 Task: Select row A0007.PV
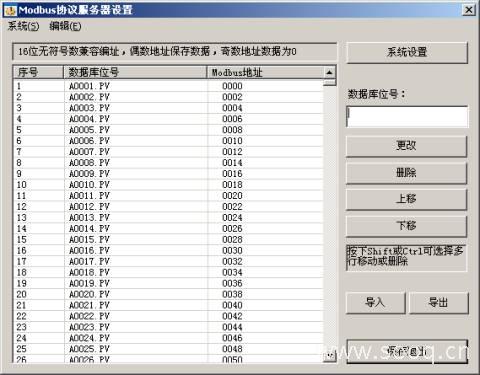(168, 152)
